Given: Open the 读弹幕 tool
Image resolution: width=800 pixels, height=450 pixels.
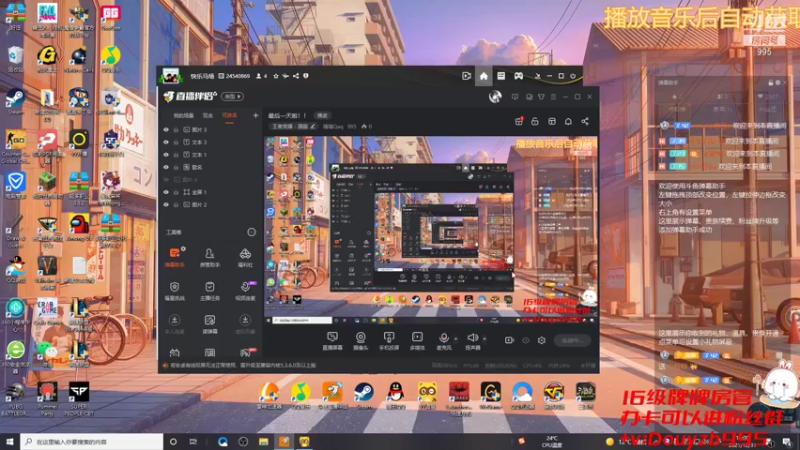Looking at the screenshot, I should click(210, 323).
